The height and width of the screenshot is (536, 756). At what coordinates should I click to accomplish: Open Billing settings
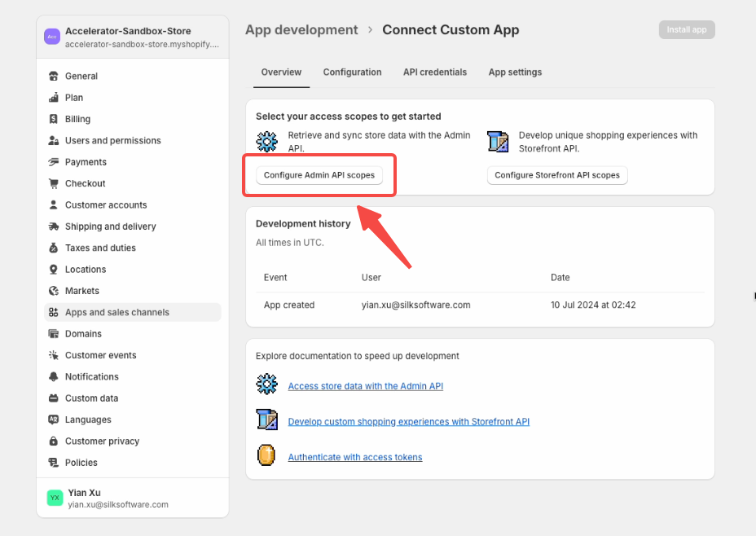tap(133, 119)
